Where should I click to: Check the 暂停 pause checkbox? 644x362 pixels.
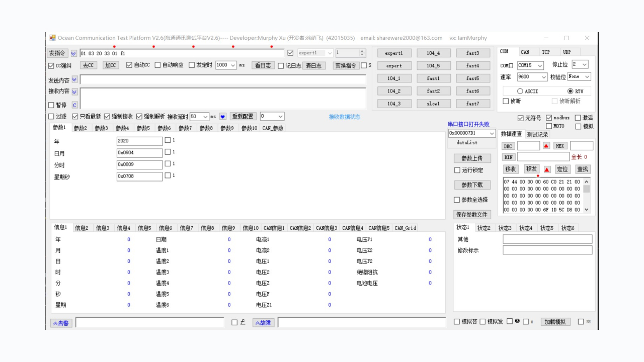[51, 105]
